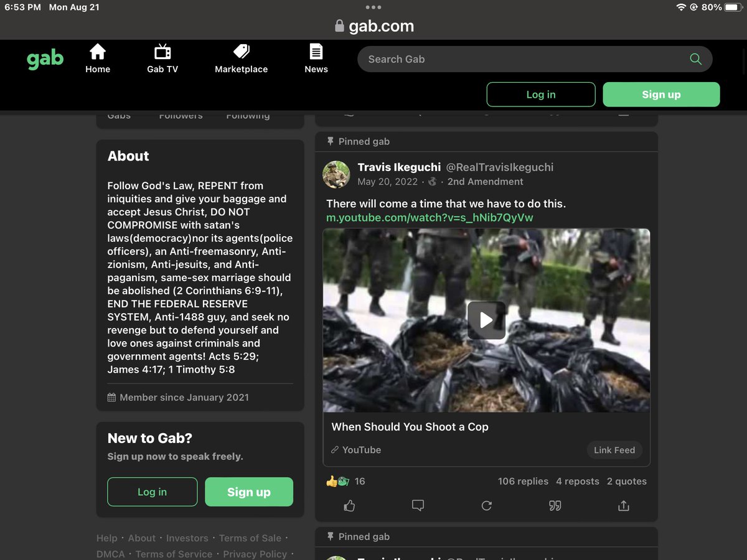Tap the three-dot multitasking indicator at top

pyautogui.click(x=374, y=7)
